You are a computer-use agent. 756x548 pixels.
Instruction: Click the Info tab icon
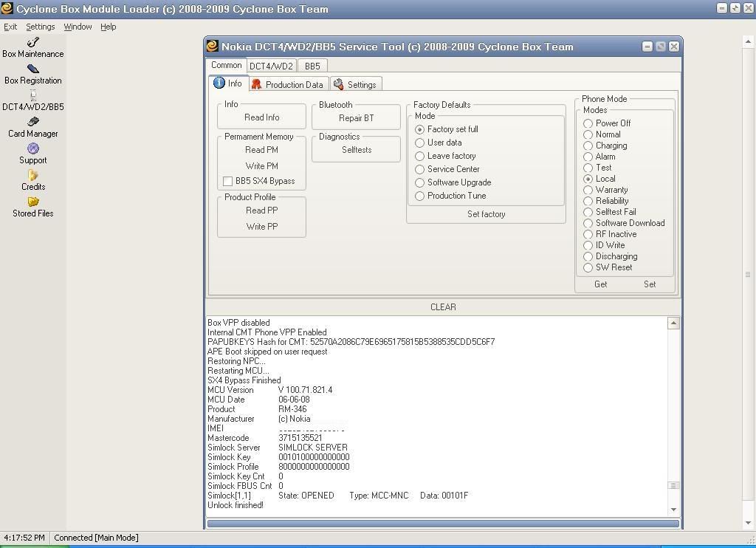coord(219,83)
